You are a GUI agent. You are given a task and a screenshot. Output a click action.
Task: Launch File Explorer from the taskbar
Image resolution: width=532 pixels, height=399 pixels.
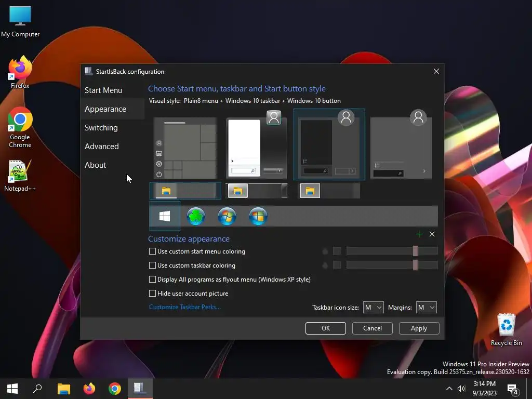pos(63,389)
